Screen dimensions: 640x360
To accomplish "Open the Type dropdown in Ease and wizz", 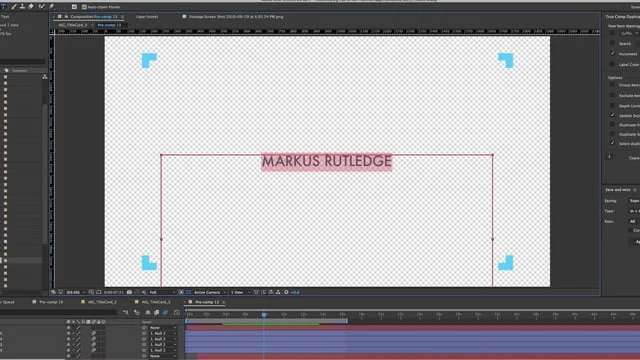I will [634, 211].
